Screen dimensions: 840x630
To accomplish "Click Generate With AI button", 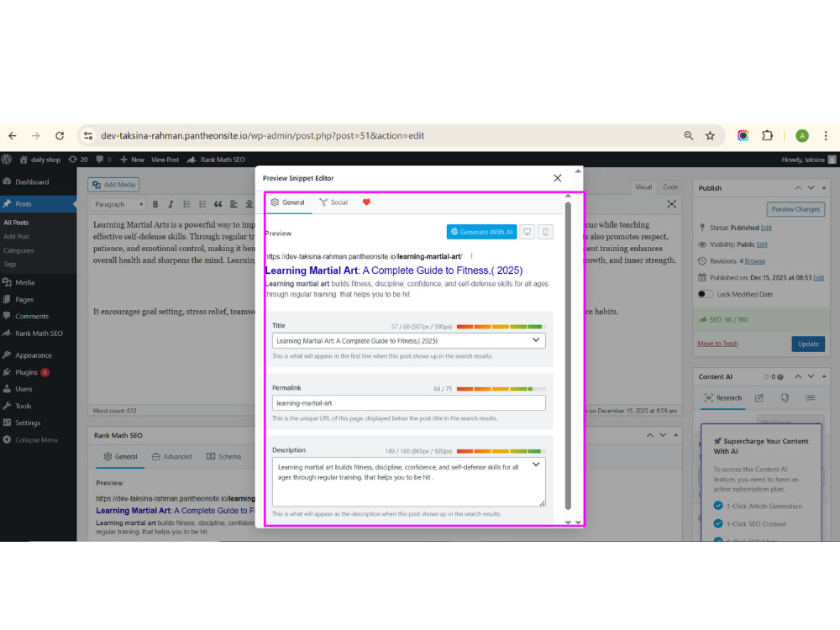I will (481, 232).
